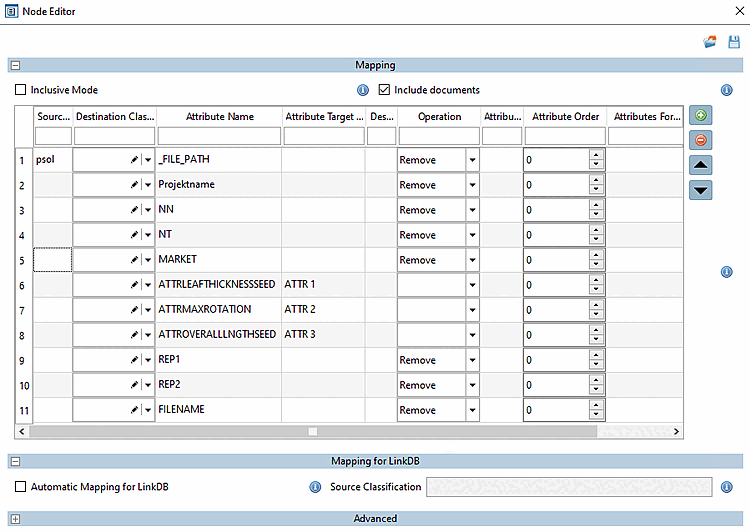Increase Attribute Order for FILENAME row
This screenshot has height=532, width=750.
click(x=596, y=405)
